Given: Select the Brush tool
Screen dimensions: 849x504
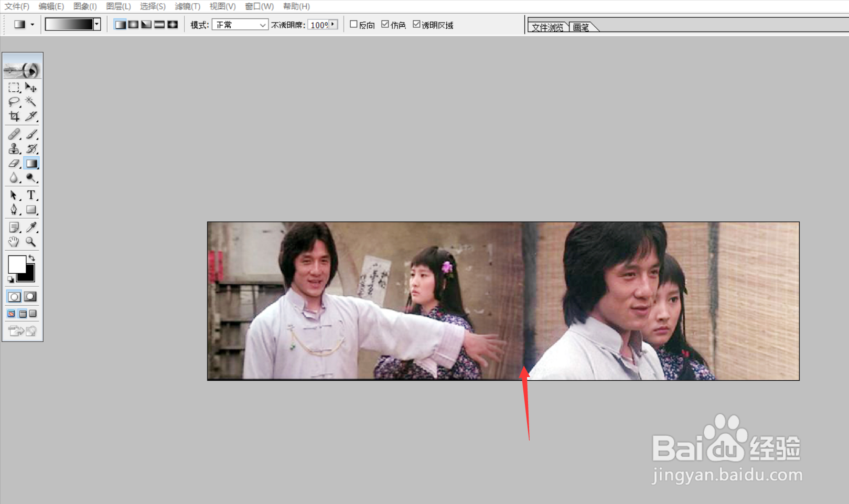Looking at the screenshot, I should [x=31, y=134].
